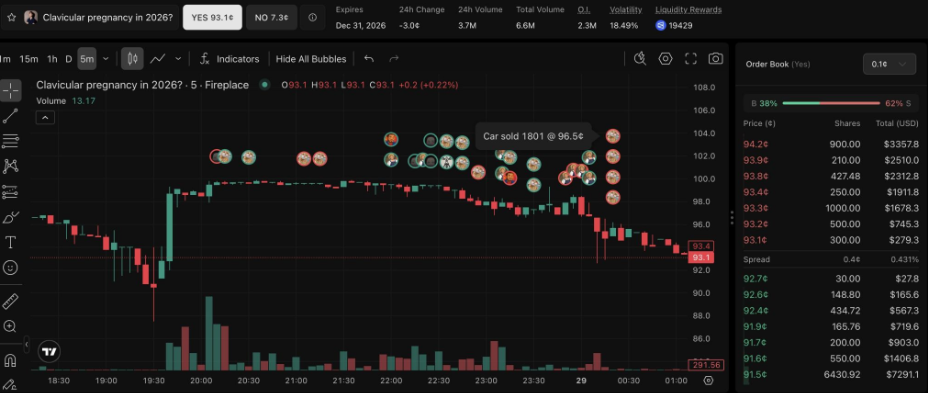Click the order book panel resize handle
Screen dimensions: 928x393
click(732, 218)
